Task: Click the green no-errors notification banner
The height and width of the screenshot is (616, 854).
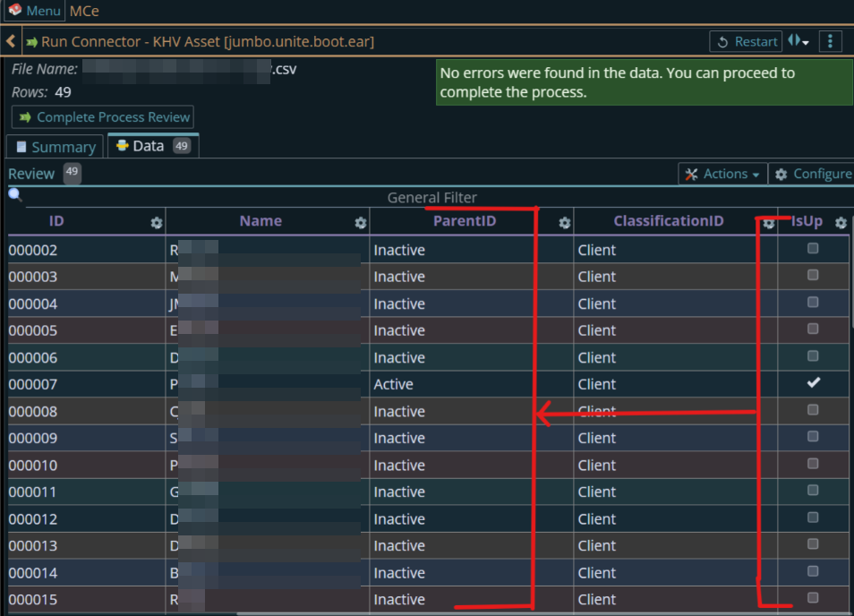Action: pyautogui.click(x=645, y=82)
